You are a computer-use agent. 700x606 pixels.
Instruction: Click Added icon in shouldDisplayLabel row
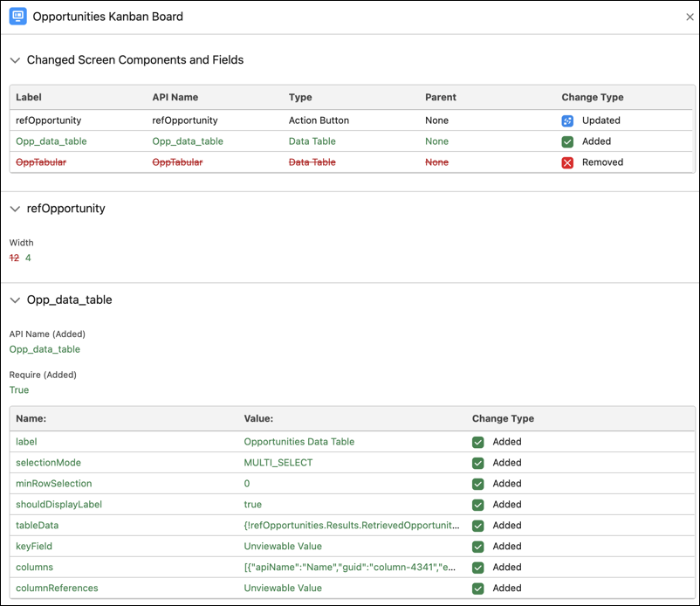477,505
